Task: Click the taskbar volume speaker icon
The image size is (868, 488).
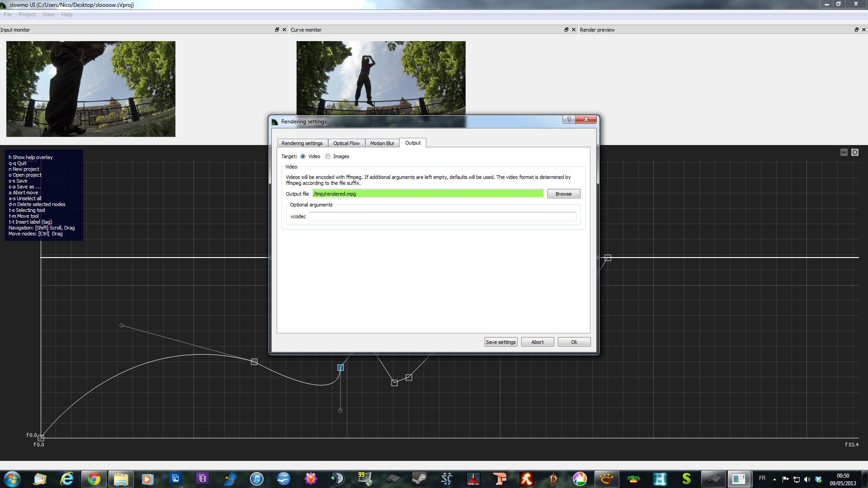Action: point(807,479)
